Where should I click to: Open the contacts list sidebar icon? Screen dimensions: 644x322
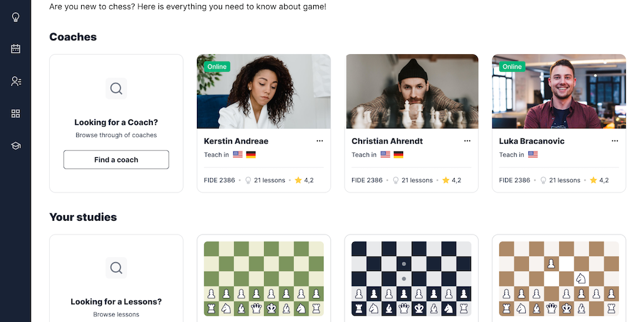(16, 81)
